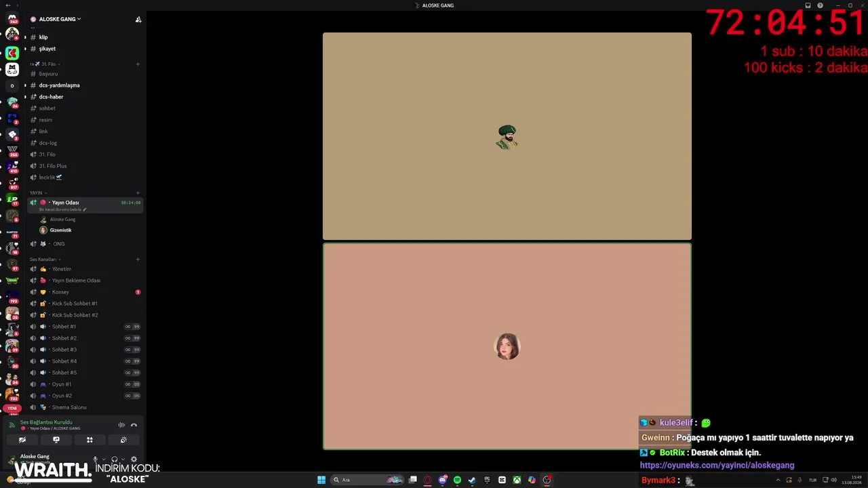868x488 pixels.
Task: Open the white robot-face server icon
Action: 12,69
